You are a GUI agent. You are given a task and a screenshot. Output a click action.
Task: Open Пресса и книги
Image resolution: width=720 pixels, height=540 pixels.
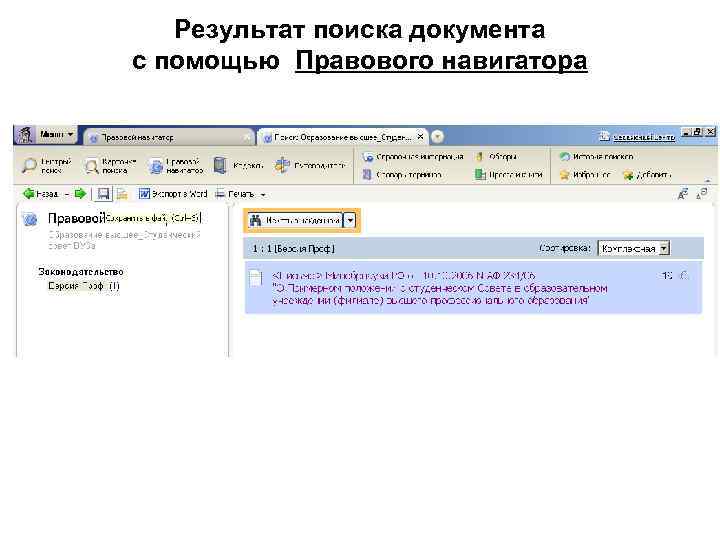508,174
